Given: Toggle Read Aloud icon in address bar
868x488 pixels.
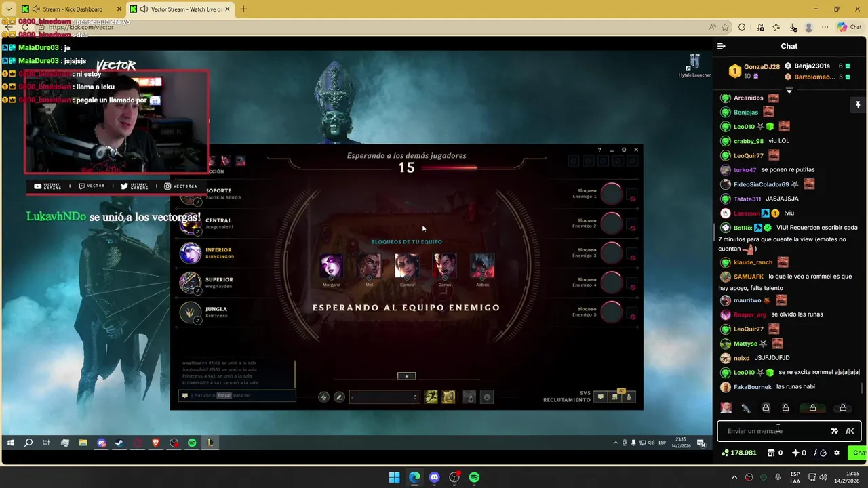Looking at the screenshot, I should [x=712, y=27].
